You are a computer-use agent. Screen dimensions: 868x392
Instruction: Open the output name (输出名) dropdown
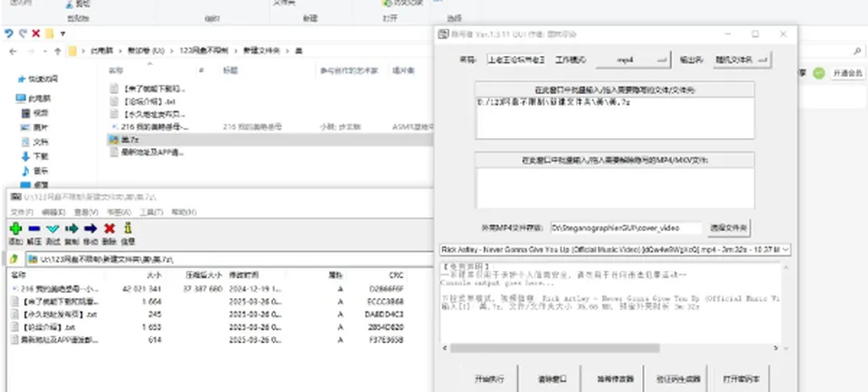point(741,60)
